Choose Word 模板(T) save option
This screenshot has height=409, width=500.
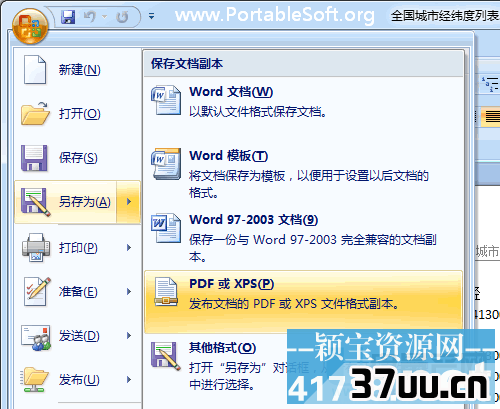(304, 174)
